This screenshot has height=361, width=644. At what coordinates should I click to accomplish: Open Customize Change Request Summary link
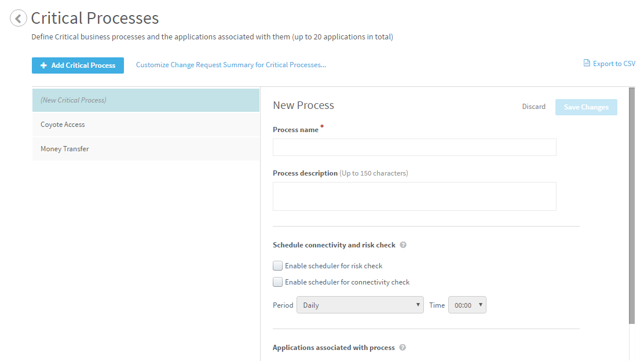click(x=230, y=65)
